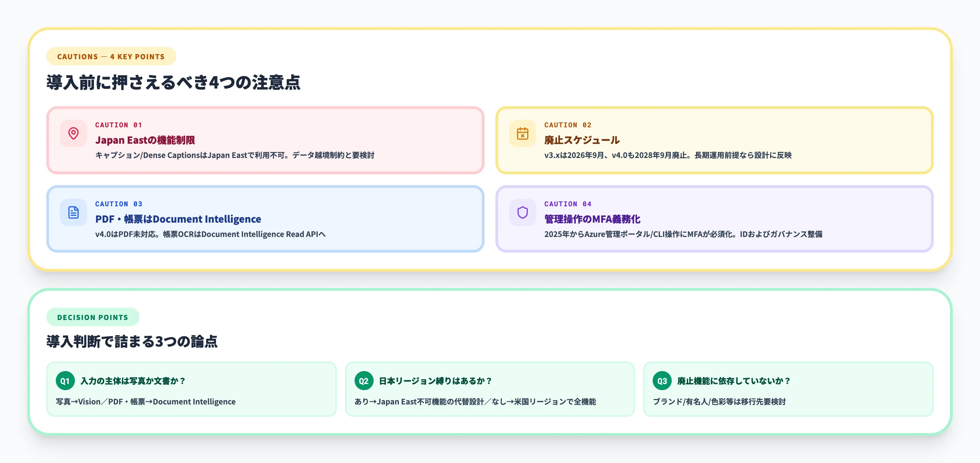The image size is (980, 463).
Task: Select the shield icon for MFA義務化
Action: pyautogui.click(x=523, y=213)
